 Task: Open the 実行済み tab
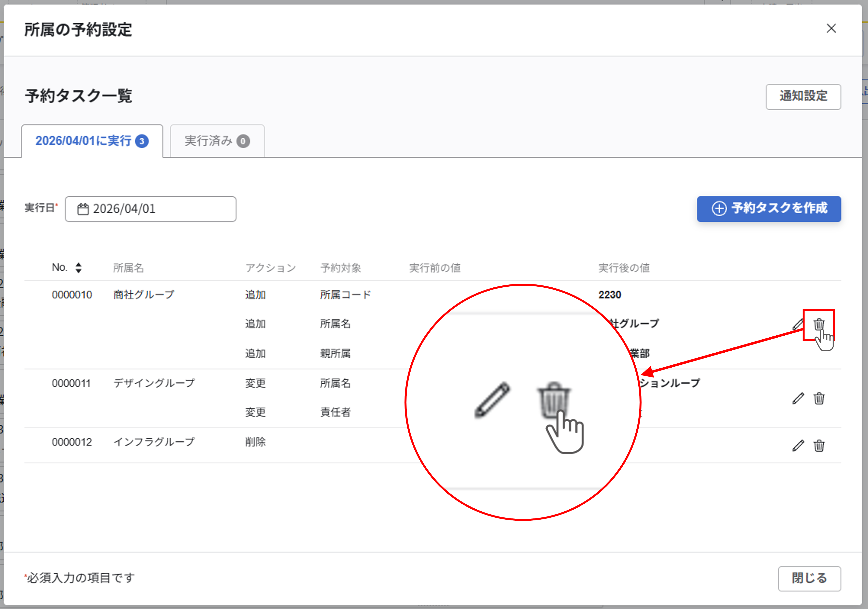[217, 141]
